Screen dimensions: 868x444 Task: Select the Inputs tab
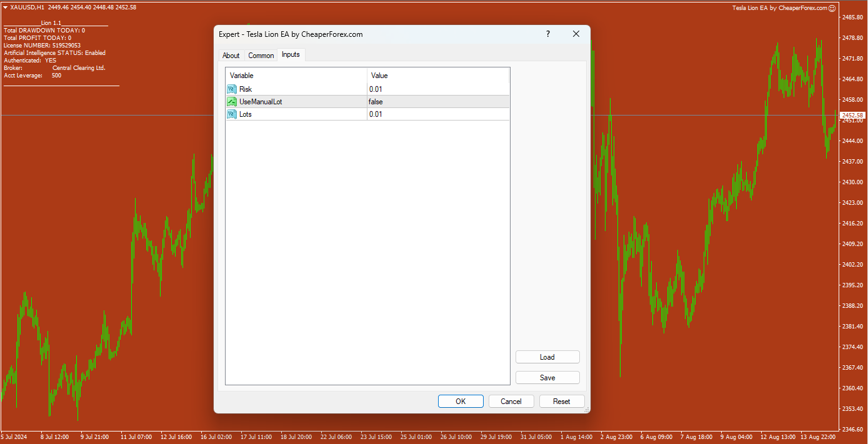click(x=291, y=55)
